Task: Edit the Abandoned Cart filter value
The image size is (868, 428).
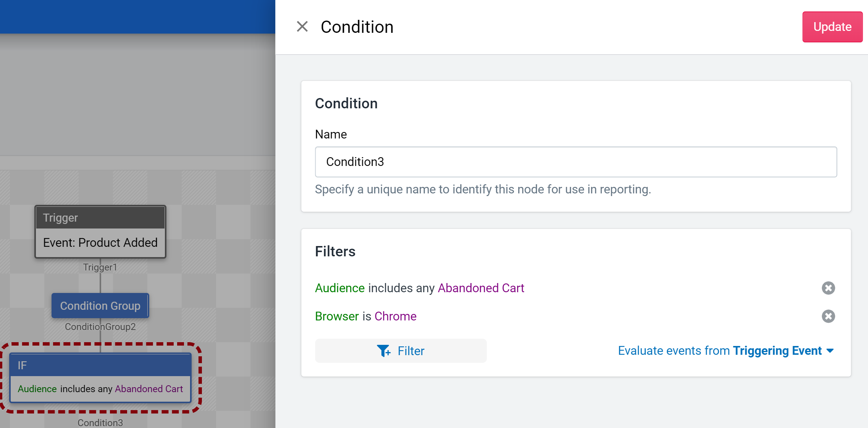Action: pos(481,288)
